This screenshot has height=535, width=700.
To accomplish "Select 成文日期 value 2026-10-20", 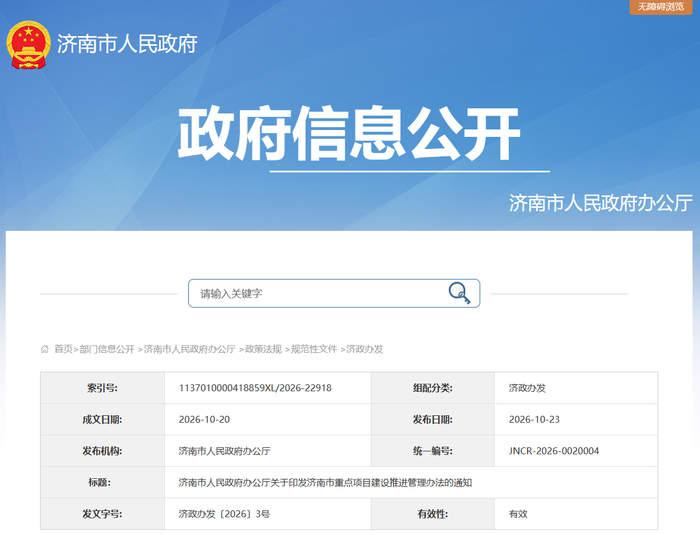I will [x=204, y=419].
